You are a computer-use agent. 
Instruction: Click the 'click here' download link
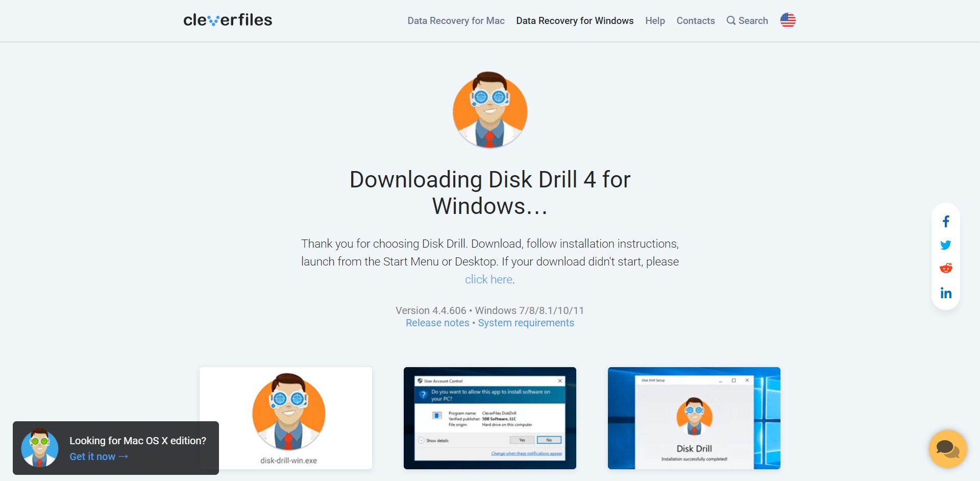point(488,280)
